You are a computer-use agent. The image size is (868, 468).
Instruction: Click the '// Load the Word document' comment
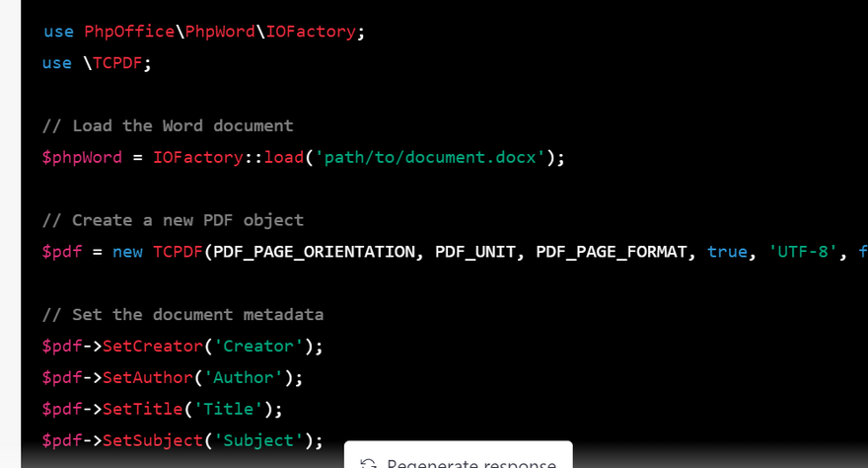pos(168,125)
